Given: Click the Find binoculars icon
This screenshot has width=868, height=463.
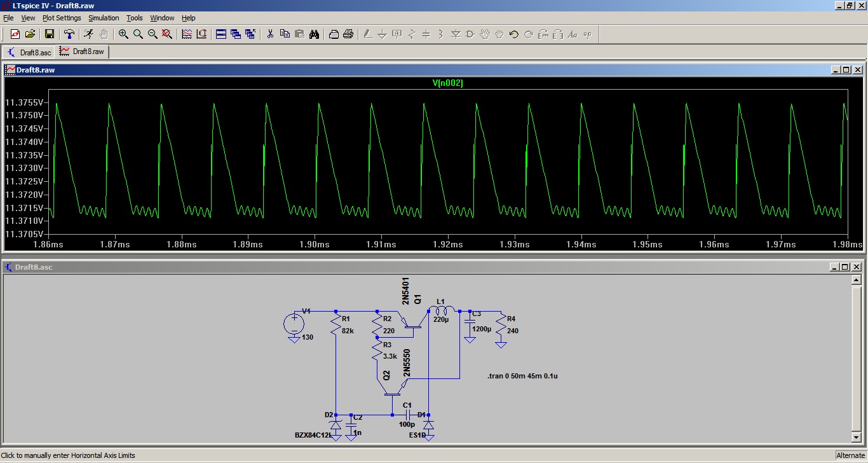Looking at the screenshot, I should pos(314,34).
